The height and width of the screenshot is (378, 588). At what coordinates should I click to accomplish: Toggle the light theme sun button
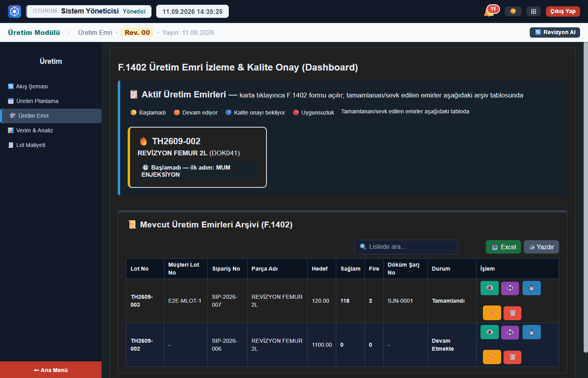tap(513, 11)
